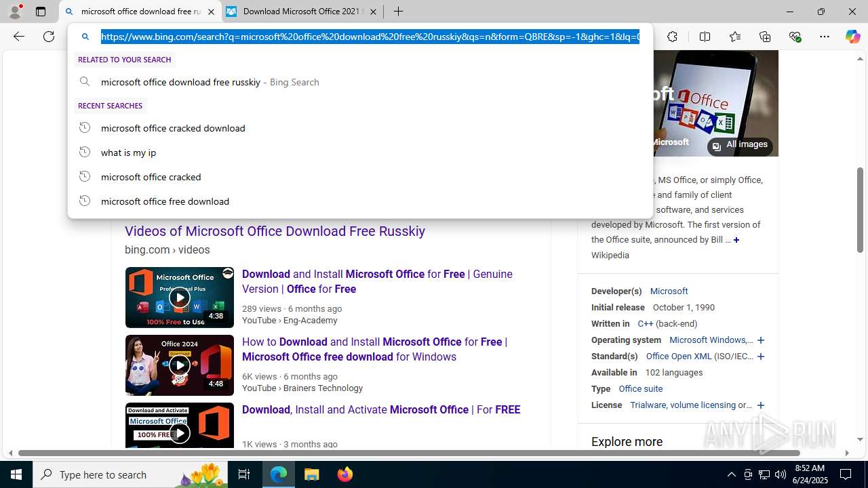Close the Bing search tab
868x488 pixels.
point(211,12)
